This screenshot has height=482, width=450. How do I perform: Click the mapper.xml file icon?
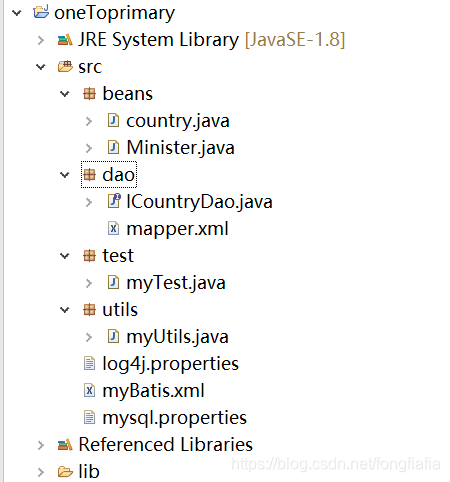pos(113,229)
